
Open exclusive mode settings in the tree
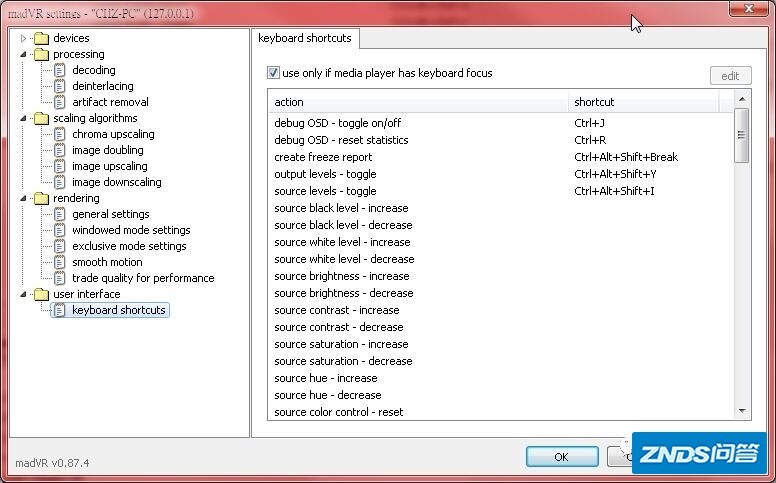point(129,246)
